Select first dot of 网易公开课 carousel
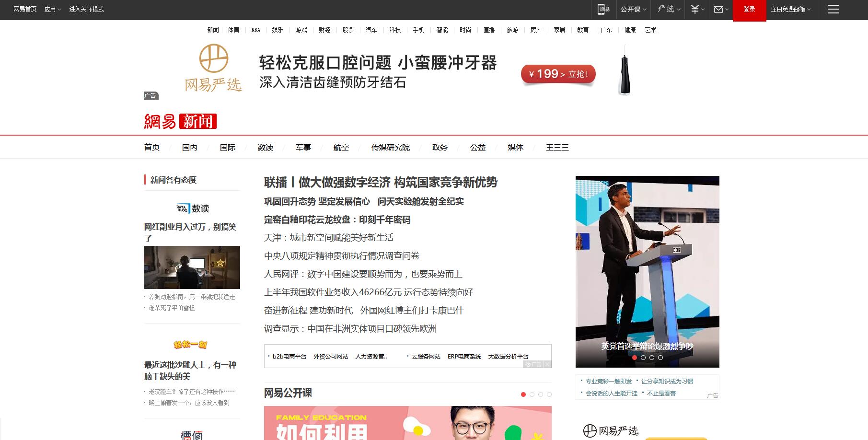 pos(523,394)
